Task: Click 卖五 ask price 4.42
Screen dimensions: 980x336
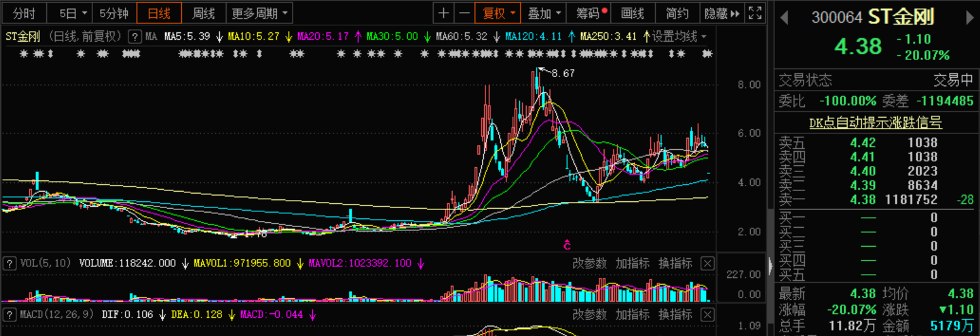Action: point(864,143)
